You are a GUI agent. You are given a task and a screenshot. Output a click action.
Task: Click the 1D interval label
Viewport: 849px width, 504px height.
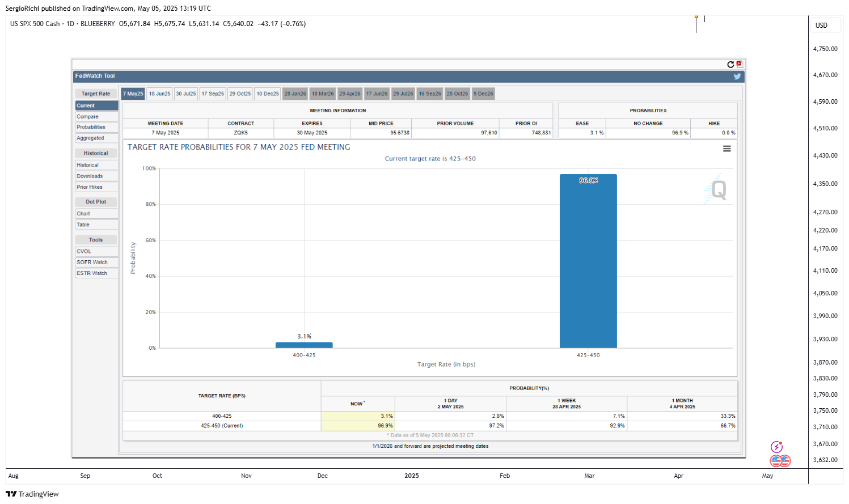pyautogui.click(x=70, y=24)
